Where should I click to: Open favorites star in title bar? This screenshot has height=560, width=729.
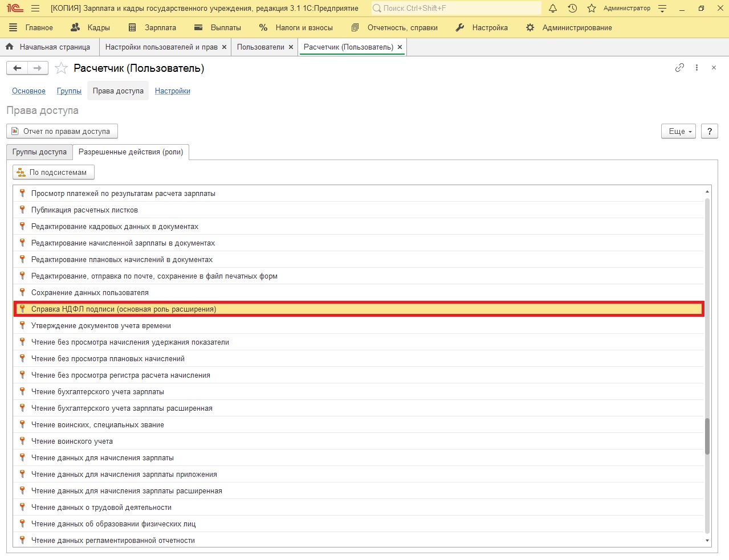[x=592, y=8]
